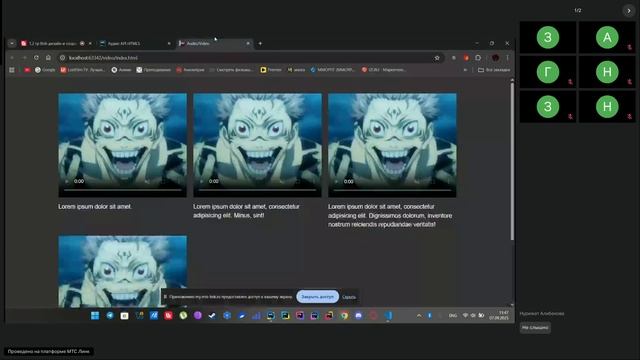Screen dimensions: 640x360
Task: Seek on the first video progress bar
Action: (122, 190)
